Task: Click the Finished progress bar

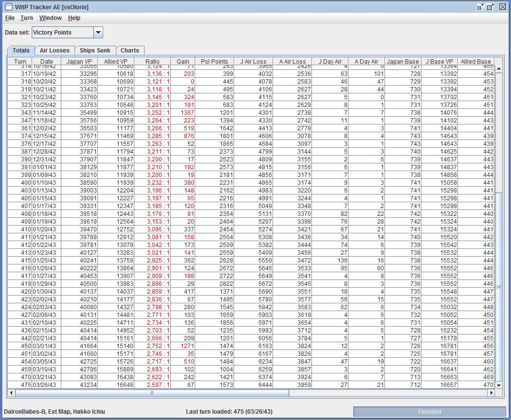Action: (x=430, y=412)
